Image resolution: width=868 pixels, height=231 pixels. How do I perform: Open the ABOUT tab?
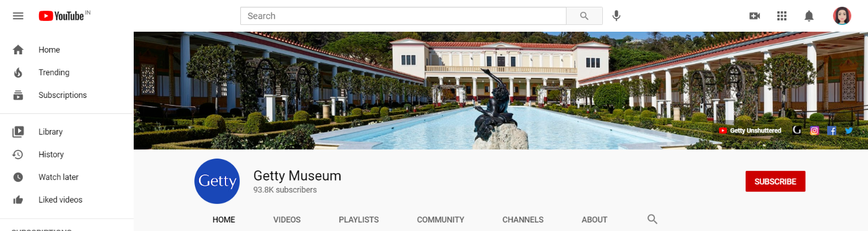click(x=594, y=220)
